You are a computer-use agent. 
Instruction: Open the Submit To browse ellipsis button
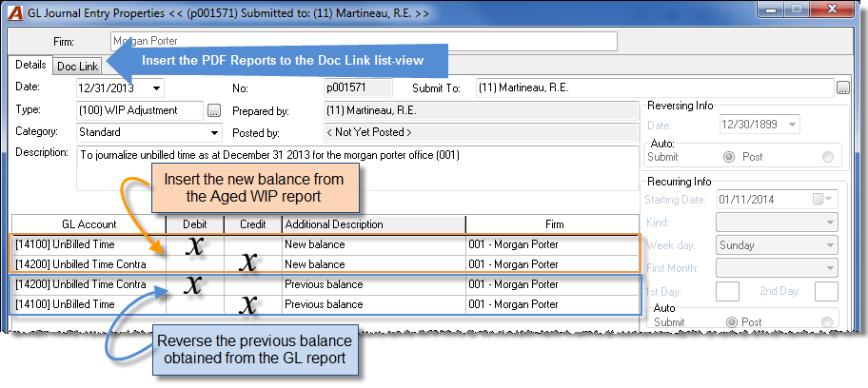842,88
